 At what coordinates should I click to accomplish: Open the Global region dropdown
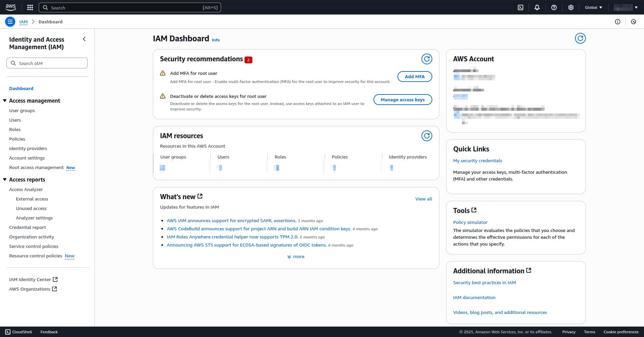coord(593,7)
